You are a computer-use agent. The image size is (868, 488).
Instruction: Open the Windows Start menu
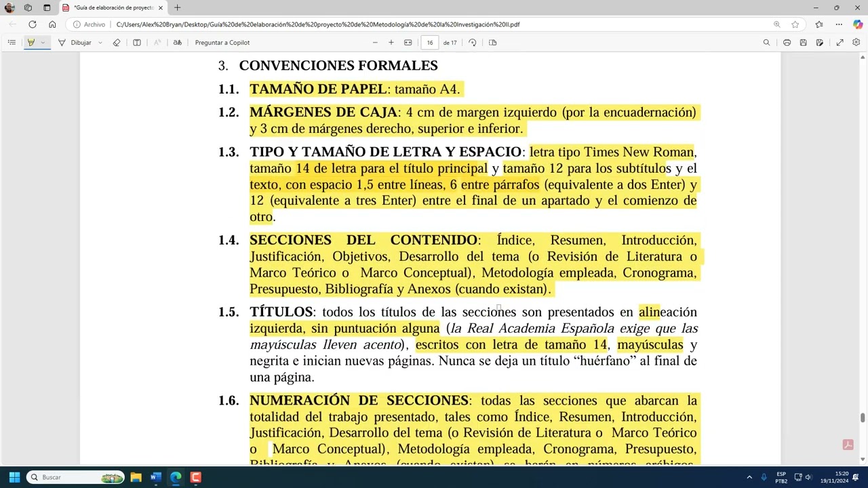tap(14, 477)
